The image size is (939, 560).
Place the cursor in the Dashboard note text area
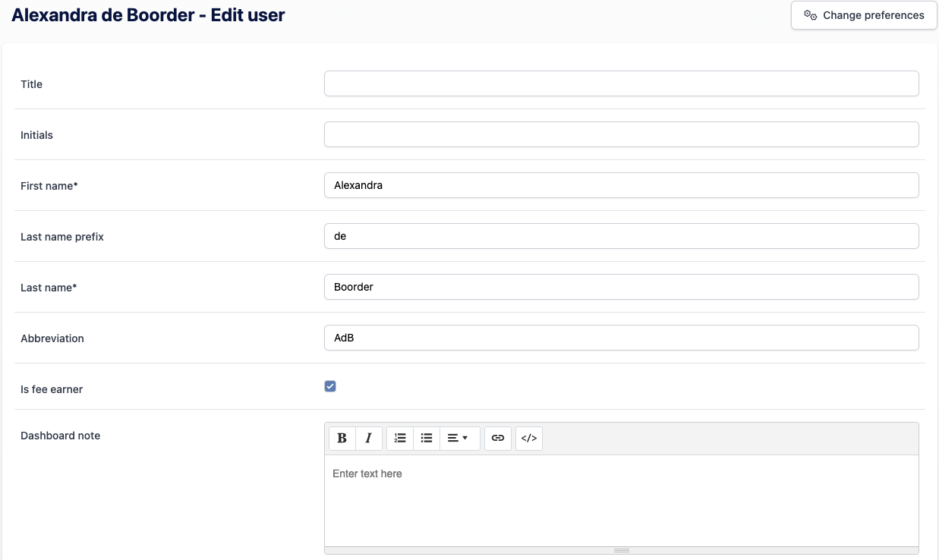(621, 501)
